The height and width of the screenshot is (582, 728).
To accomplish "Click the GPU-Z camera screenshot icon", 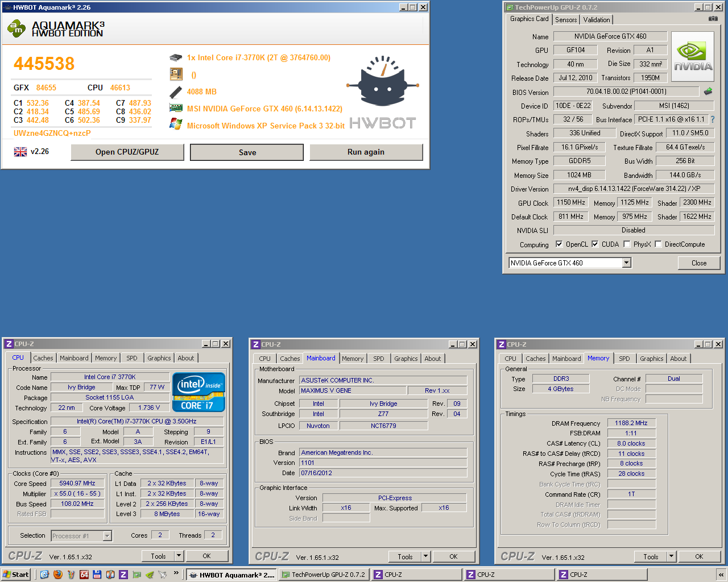I will click(x=713, y=19).
